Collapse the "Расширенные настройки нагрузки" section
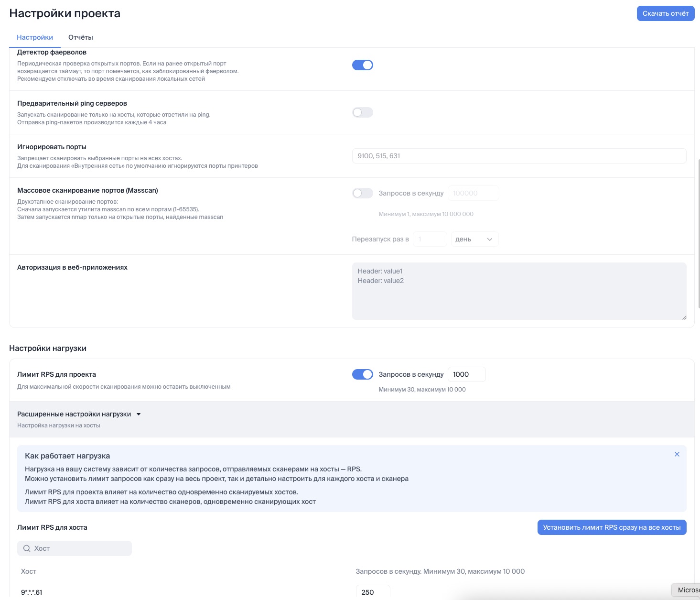Image resolution: width=700 pixels, height=600 pixels. point(74,415)
